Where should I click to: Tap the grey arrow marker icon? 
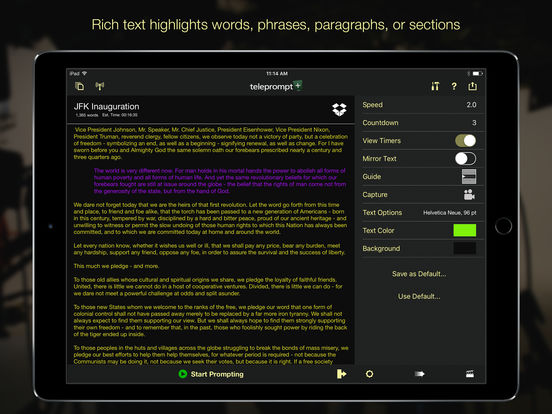419,374
